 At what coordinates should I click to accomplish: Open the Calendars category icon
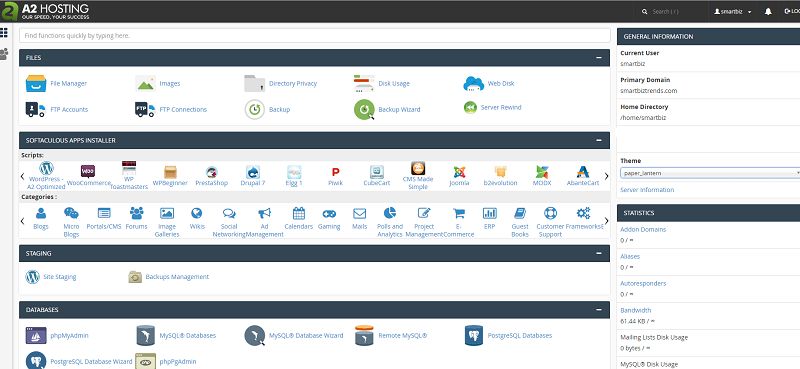click(299, 213)
